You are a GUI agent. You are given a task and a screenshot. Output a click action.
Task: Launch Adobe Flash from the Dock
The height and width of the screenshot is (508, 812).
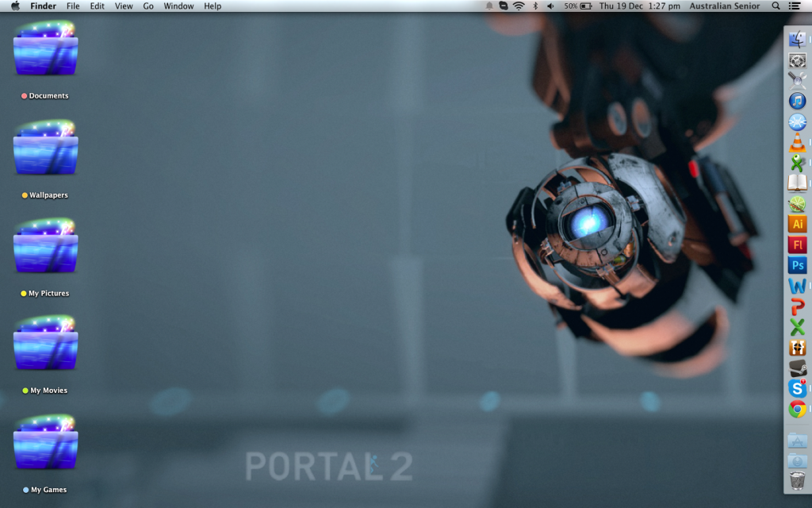[x=797, y=244]
